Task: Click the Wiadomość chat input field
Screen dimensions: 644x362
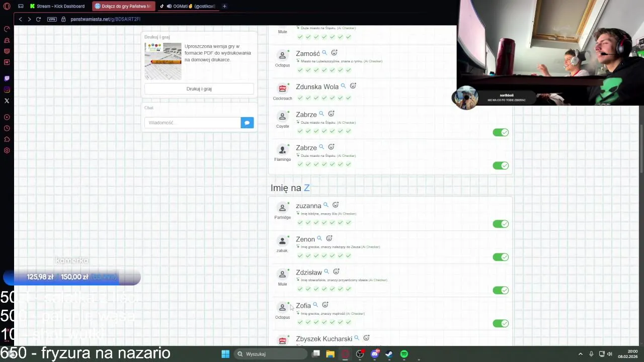Action: 193,123
